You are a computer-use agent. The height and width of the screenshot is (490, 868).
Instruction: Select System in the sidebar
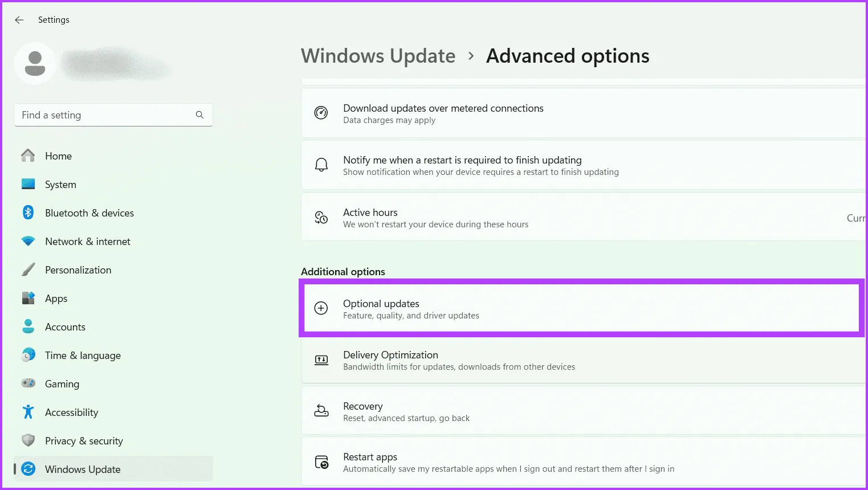pos(60,185)
